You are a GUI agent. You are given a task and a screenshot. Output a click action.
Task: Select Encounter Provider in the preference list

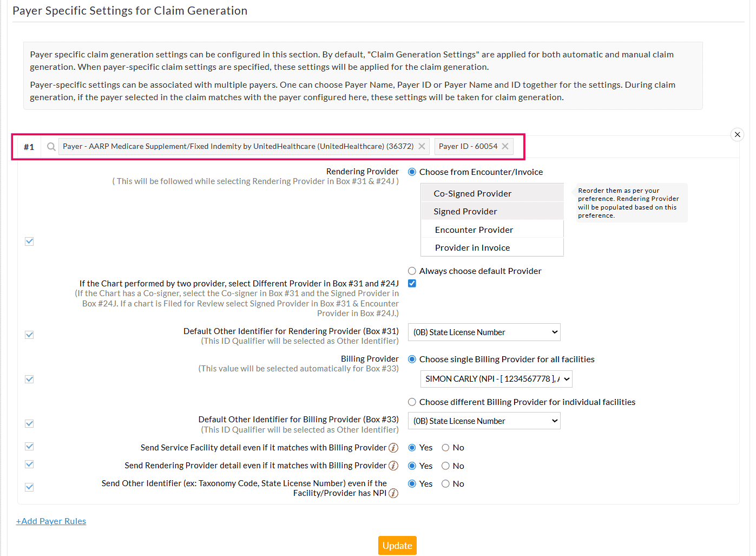[x=474, y=230]
